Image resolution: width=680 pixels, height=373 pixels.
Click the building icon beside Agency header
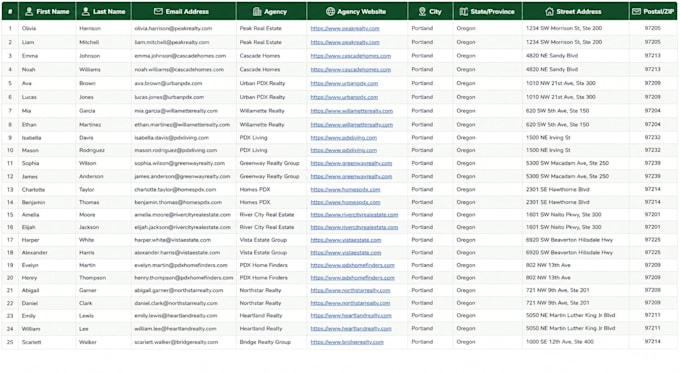257,12
